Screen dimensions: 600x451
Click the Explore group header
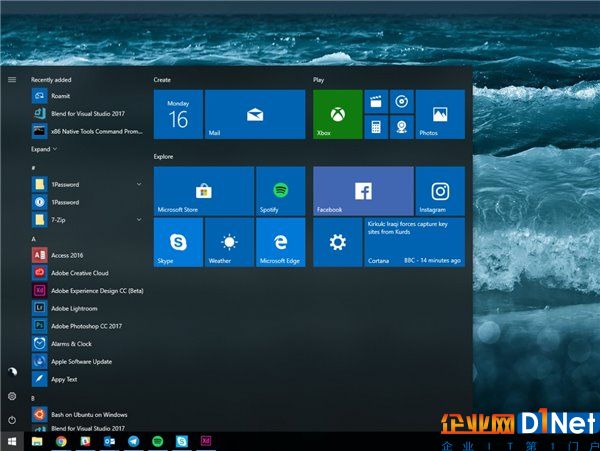163,156
